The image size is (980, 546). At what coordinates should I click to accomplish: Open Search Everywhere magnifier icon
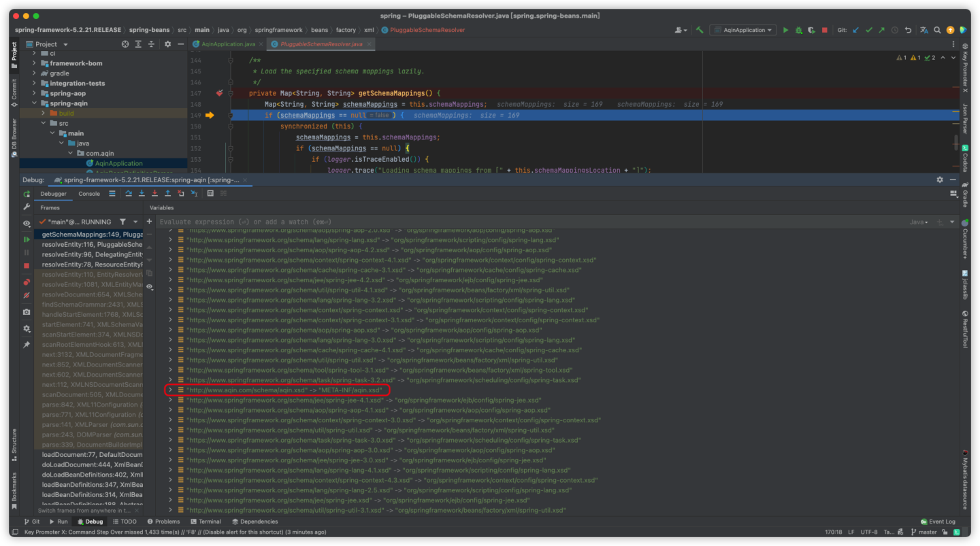[937, 30]
